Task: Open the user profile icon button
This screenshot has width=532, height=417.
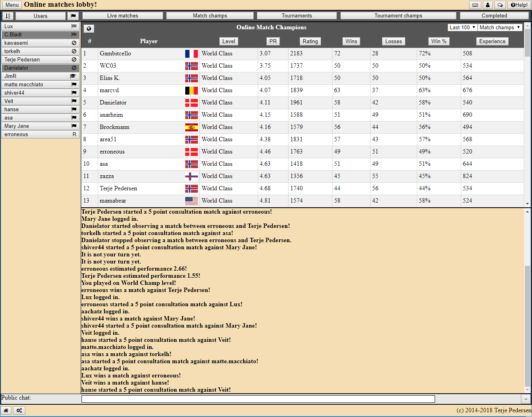Action: click(x=488, y=5)
